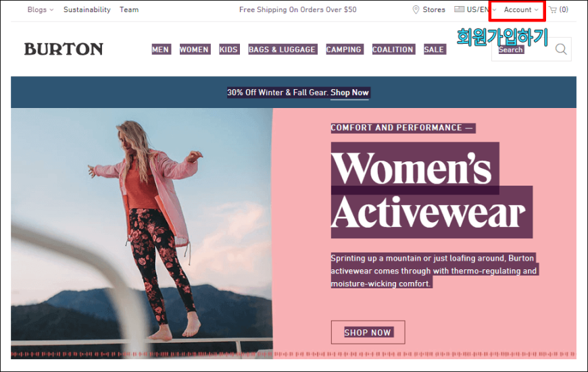Image resolution: width=588 pixels, height=372 pixels.
Task: Click the woman balancing hero image
Action: 142,234
